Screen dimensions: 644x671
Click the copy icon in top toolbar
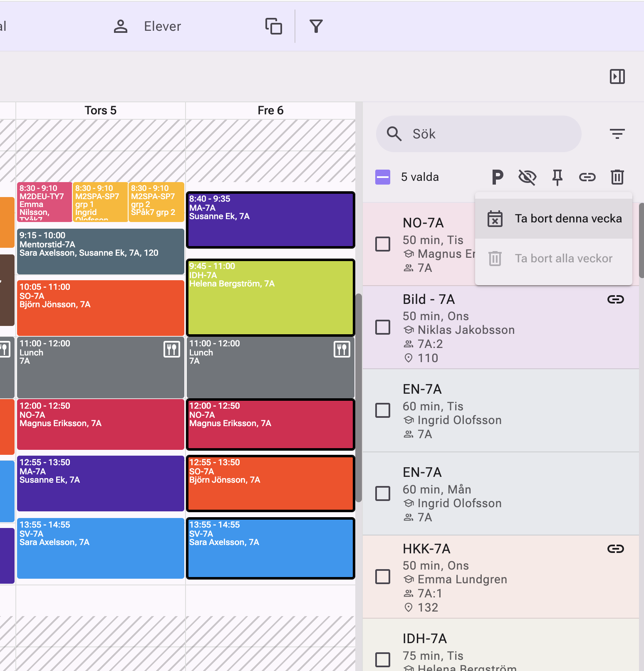(274, 26)
